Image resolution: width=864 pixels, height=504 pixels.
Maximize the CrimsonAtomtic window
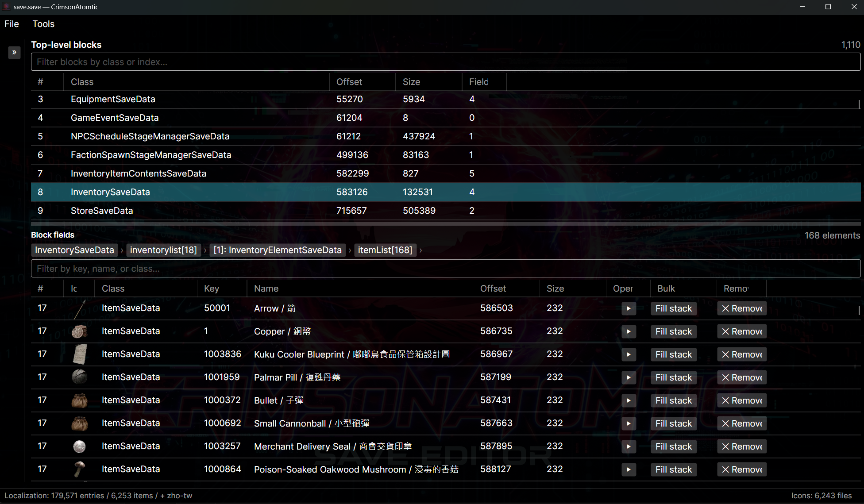coord(828,7)
